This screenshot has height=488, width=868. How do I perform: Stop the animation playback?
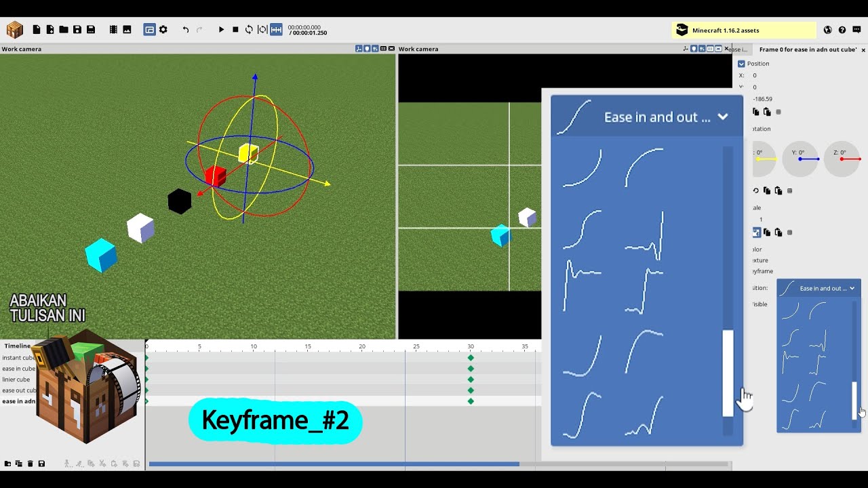coord(235,30)
